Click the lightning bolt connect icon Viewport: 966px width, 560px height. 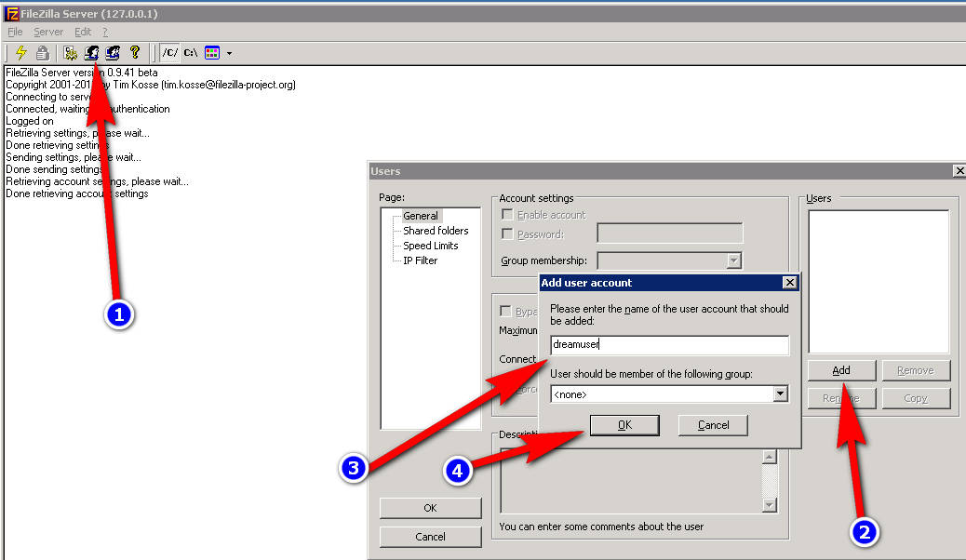click(x=21, y=53)
